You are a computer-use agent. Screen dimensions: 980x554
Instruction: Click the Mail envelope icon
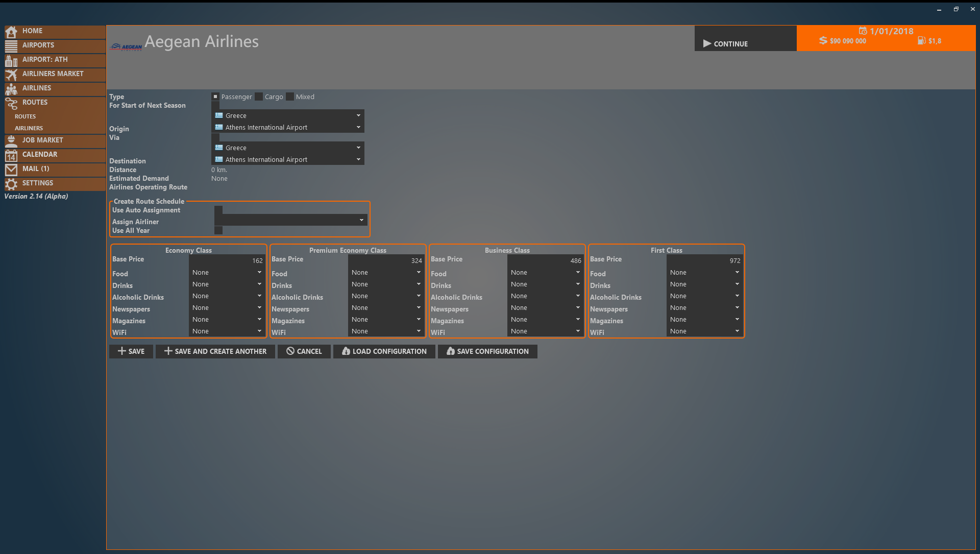(11, 170)
